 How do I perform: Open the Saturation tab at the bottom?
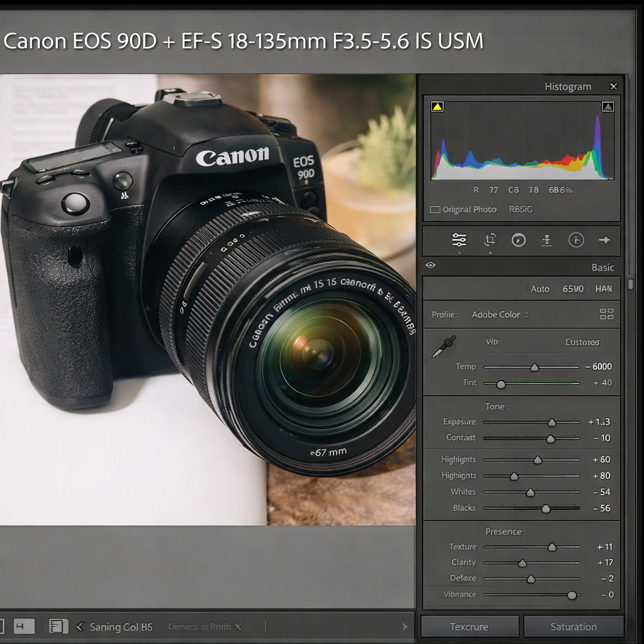[574, 626]
